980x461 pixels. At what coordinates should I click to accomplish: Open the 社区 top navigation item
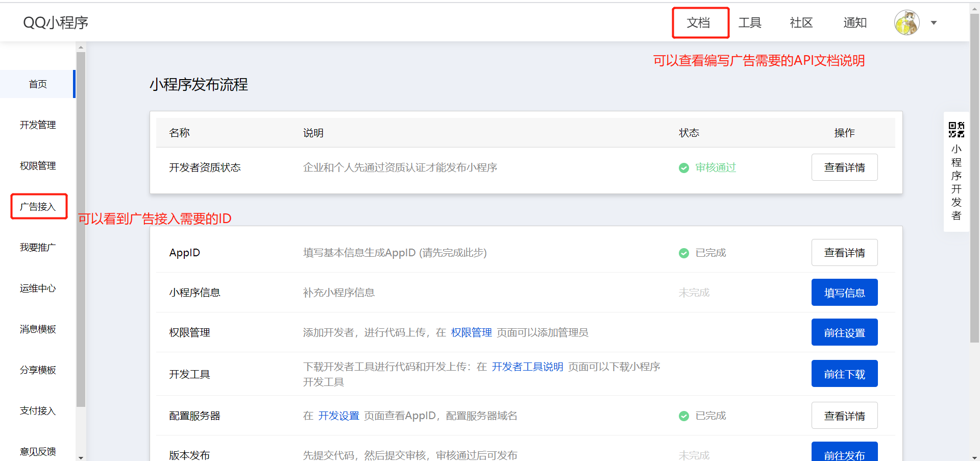pos(801,22)
